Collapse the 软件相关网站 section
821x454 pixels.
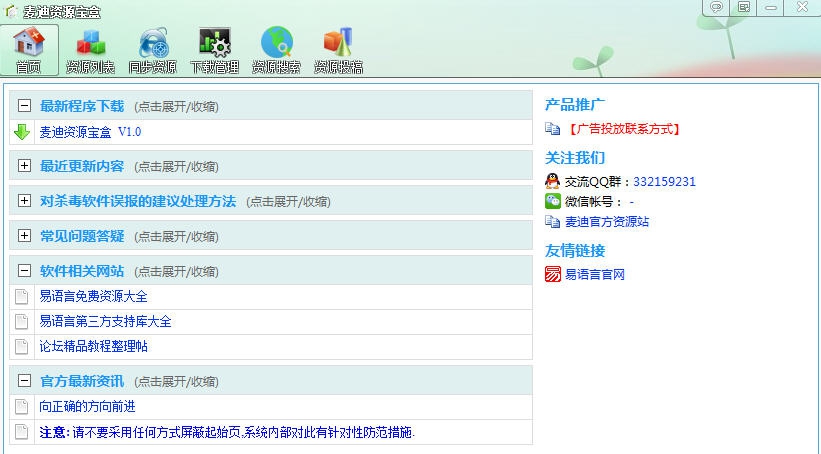[24, 271]
